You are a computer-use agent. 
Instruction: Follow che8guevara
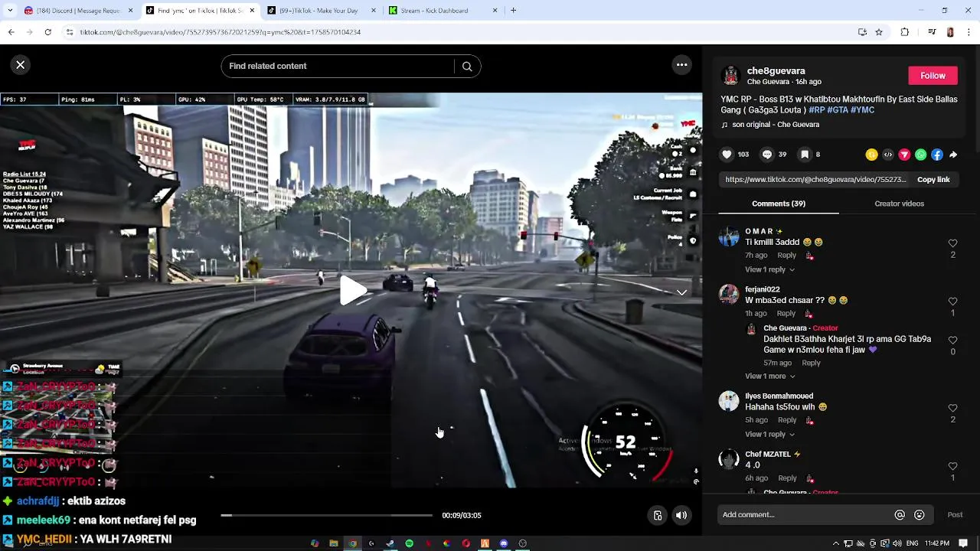click(x=933, y=75)
